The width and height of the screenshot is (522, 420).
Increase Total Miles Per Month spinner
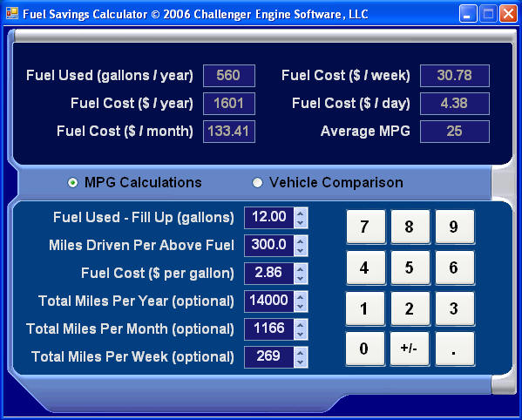(x=301, y=325)
